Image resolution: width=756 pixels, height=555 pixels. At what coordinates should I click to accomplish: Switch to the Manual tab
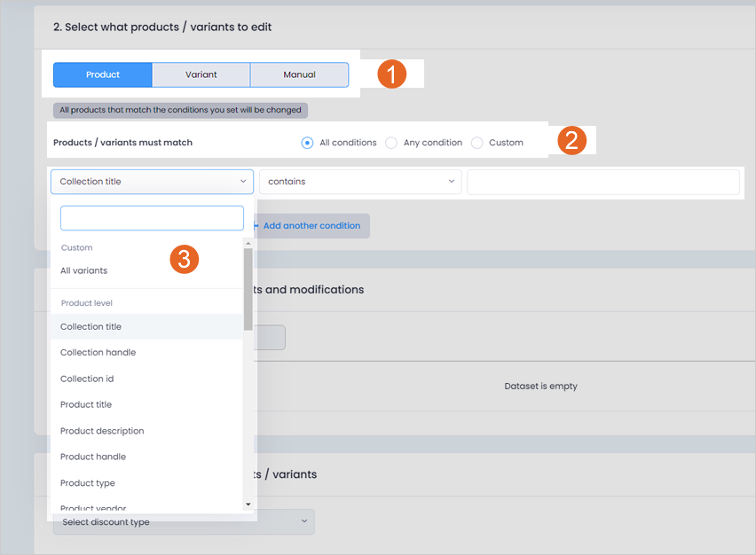click(x=299, y=74)
